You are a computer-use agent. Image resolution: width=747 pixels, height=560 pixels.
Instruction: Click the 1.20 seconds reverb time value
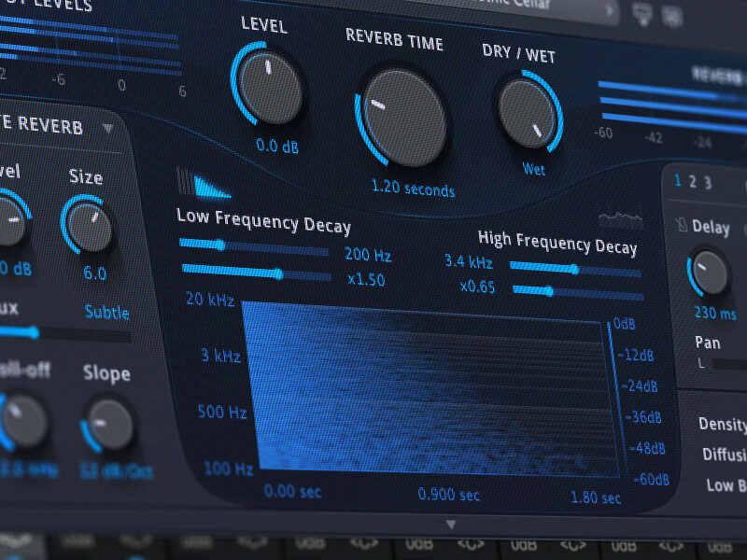click(x=413, y=189)
